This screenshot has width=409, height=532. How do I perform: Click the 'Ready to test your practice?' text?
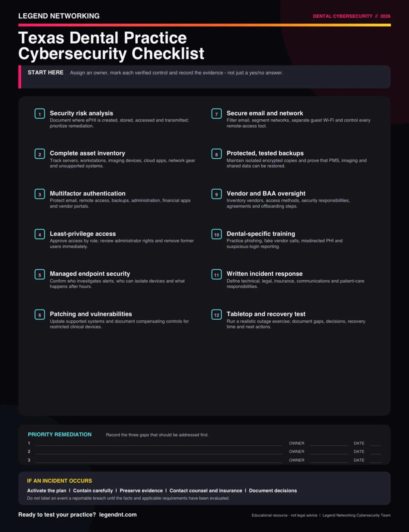57,515
